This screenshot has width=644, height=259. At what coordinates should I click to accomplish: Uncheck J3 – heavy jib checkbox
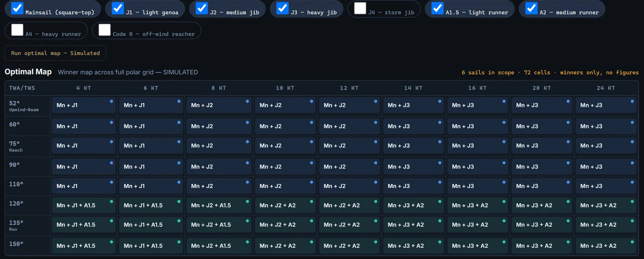click(x=283, y=8)
